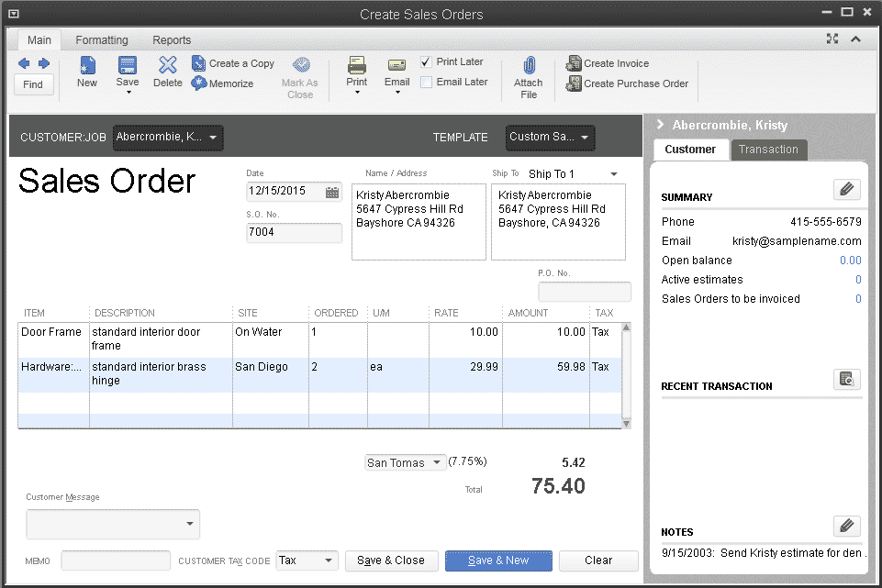The height and width of the screenshot is (588, 882).
Task: Select the On Water site cell
Action: pyautogui.click(x=271, y=339)
